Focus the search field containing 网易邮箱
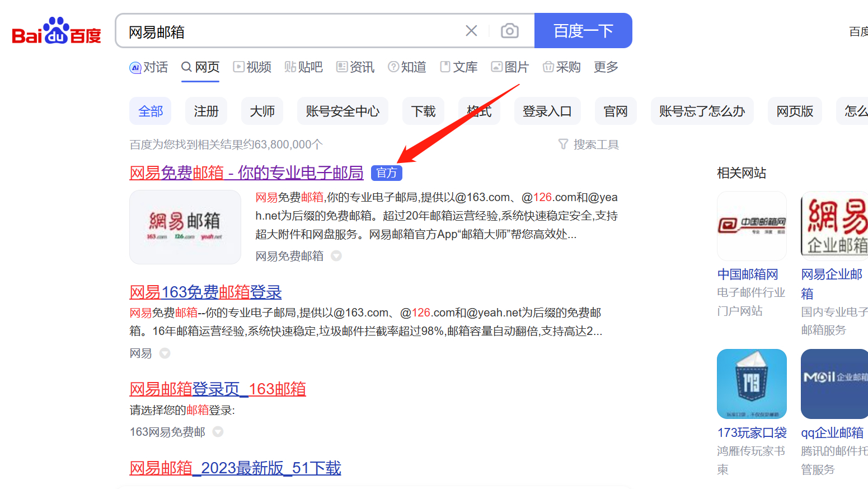The width and height of the screenshot is (868, 489). click(291, 31)
